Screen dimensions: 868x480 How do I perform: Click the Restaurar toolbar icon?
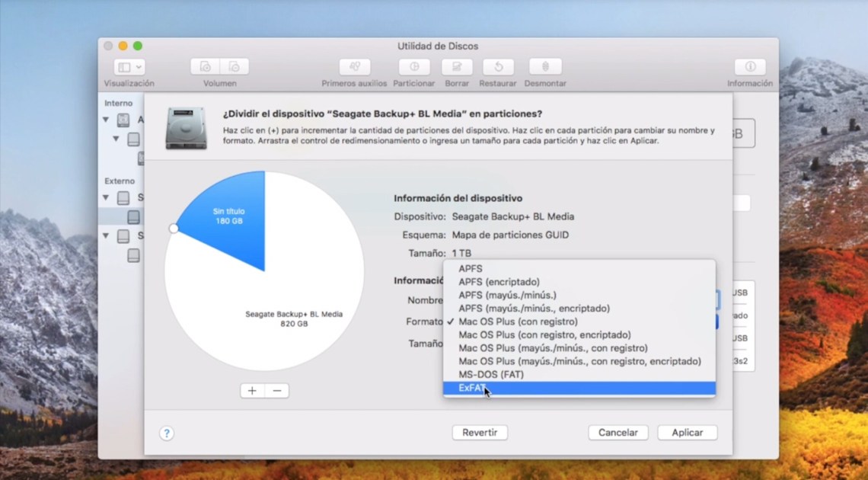tap(498, 67)
